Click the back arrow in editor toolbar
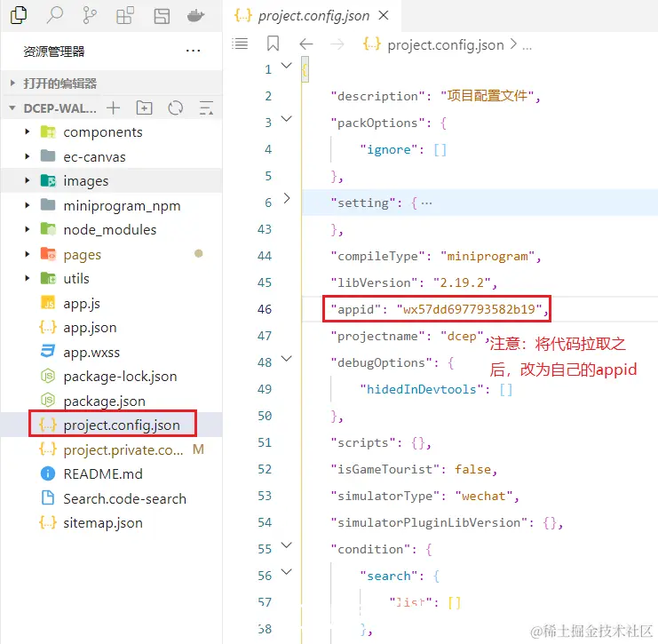This screenshot has width=658, height=644. [306, 44]
